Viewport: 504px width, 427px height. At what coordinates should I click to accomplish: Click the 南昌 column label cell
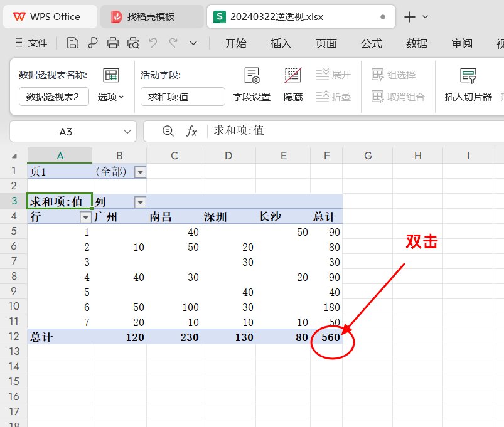coord(174,217)
